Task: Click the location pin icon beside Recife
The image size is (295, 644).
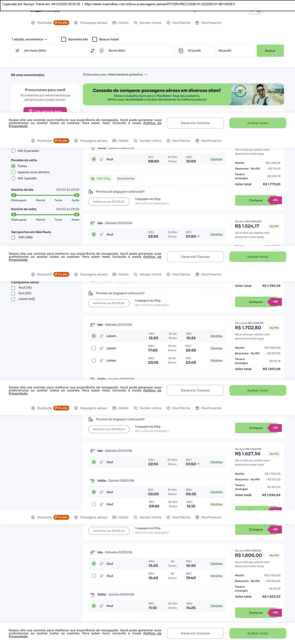Action: [x=102, y=51]
